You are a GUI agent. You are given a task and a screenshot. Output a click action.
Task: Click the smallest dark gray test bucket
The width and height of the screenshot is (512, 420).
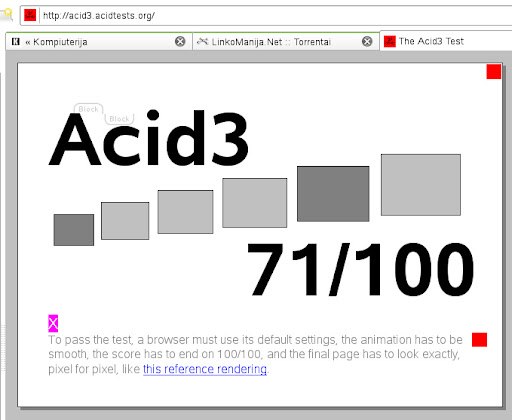pos(74,230)
